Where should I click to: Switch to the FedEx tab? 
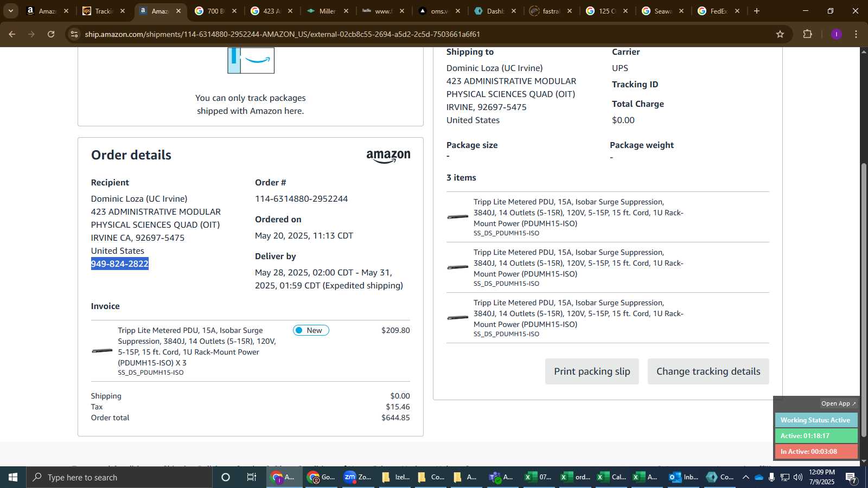(x=718, y=11)
